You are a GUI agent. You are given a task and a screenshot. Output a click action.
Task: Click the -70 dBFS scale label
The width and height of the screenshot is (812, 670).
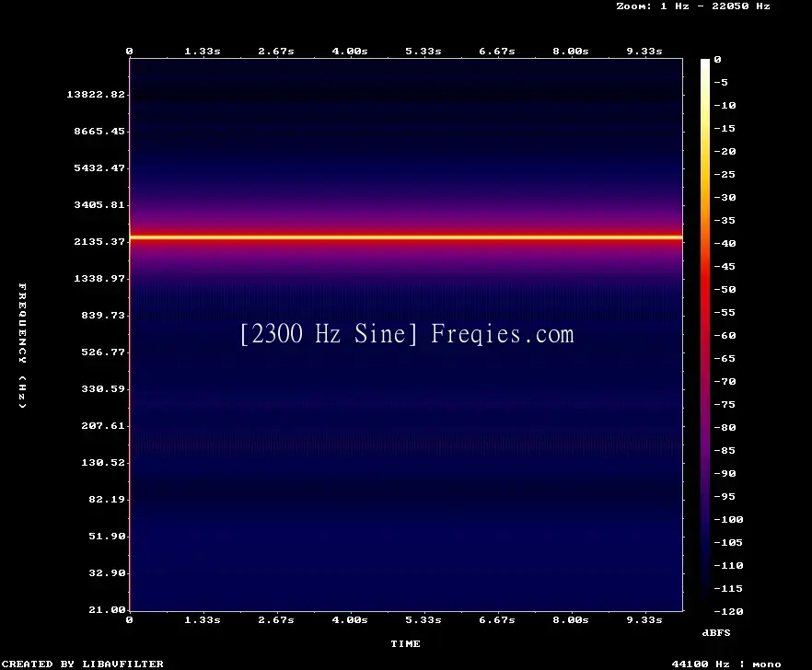point(725,382)
